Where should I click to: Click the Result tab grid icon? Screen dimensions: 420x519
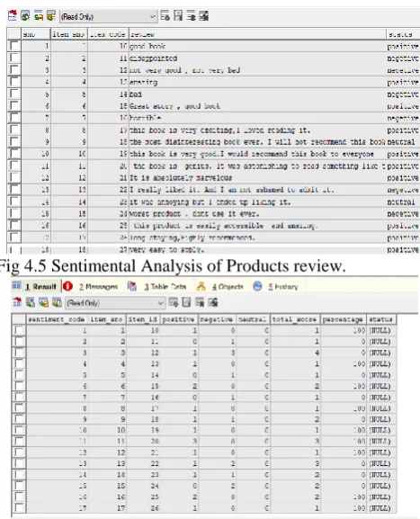tap(16, 286)
